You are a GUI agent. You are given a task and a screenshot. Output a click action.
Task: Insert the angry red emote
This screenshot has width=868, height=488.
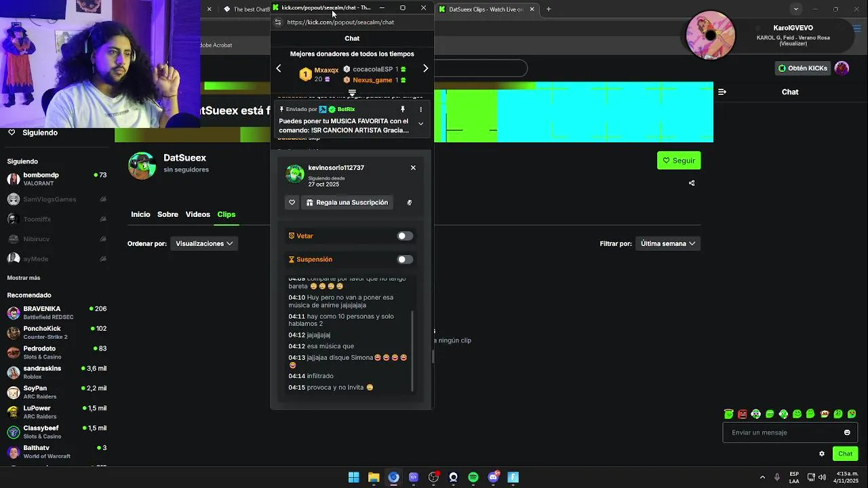(743, 414)
